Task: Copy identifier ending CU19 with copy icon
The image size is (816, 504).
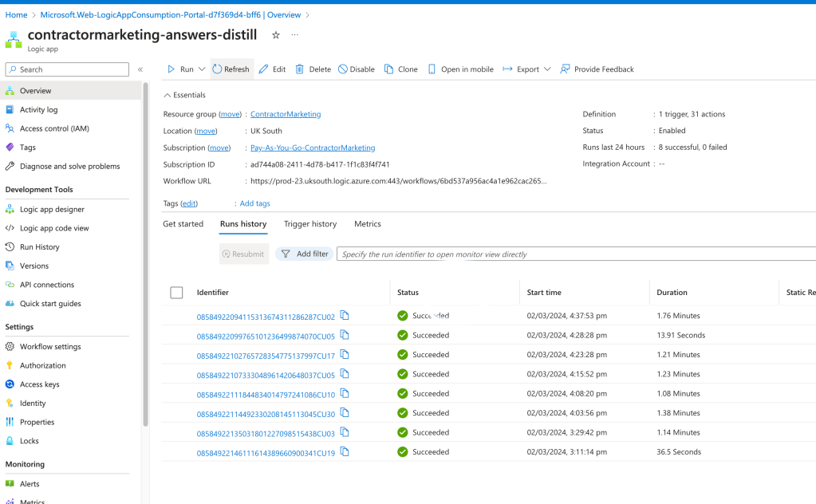Action: (x=345, y=451)
